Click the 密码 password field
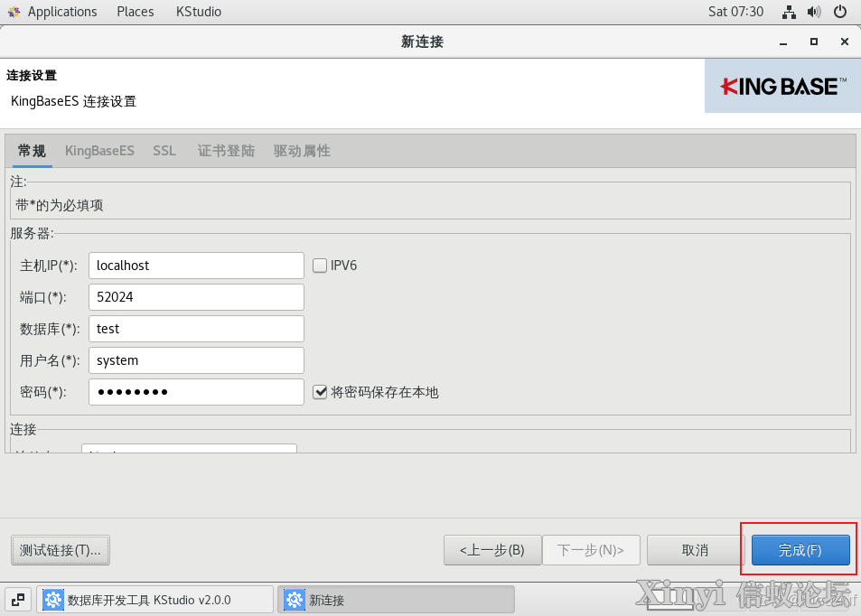This screenshot has height=616, width=861. 196,392
